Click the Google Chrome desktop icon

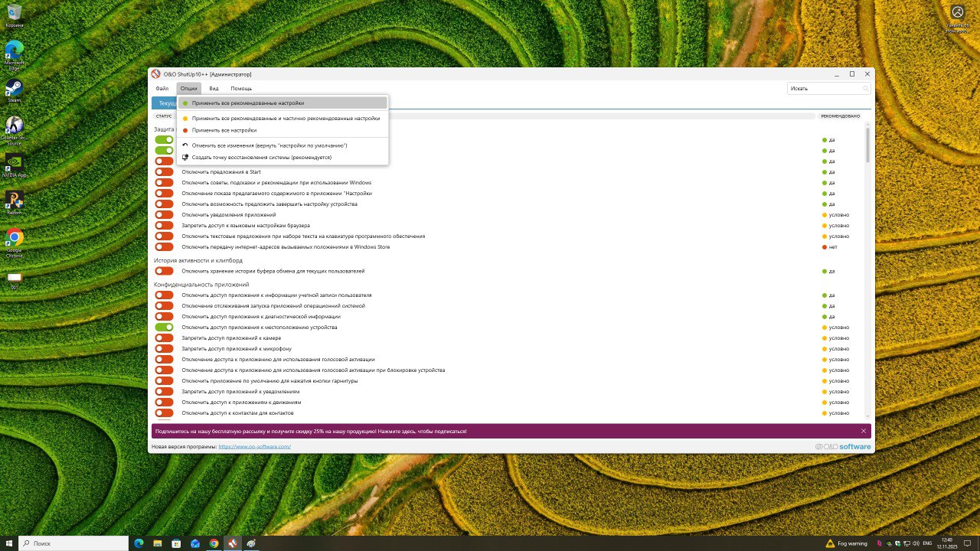coord(14,239)
